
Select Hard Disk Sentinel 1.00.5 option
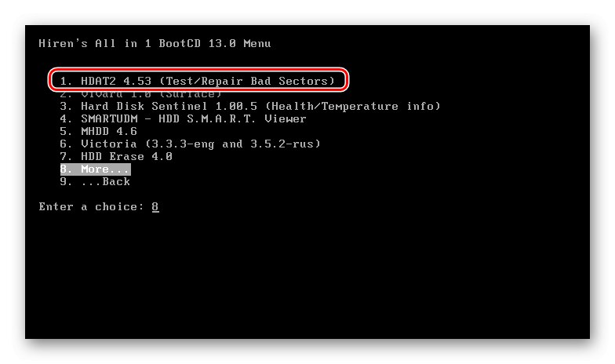point(250,106)
